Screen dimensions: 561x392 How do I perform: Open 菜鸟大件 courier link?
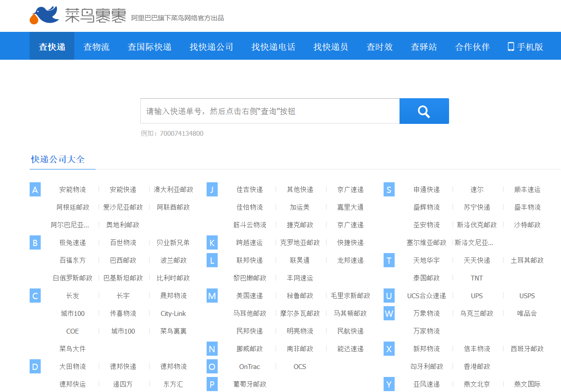coord(73,349)
